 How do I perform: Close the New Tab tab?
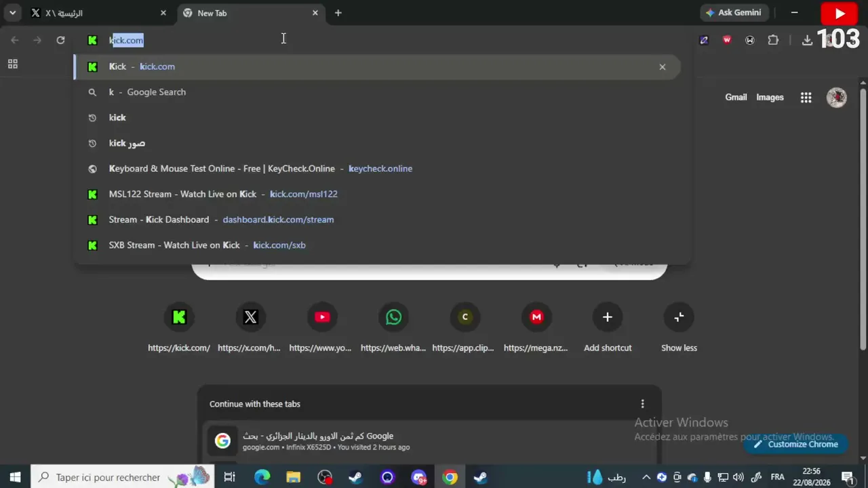click(x=315, y=13)
